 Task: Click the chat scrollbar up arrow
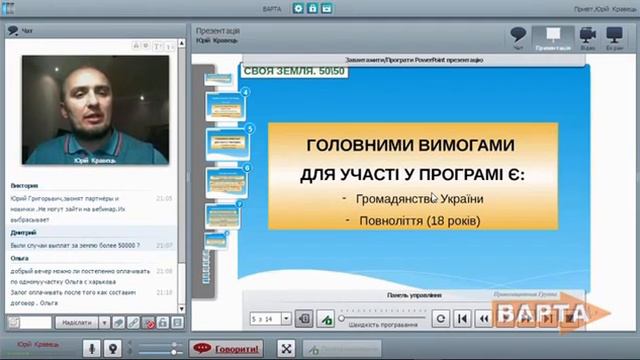tap(182, 43)
